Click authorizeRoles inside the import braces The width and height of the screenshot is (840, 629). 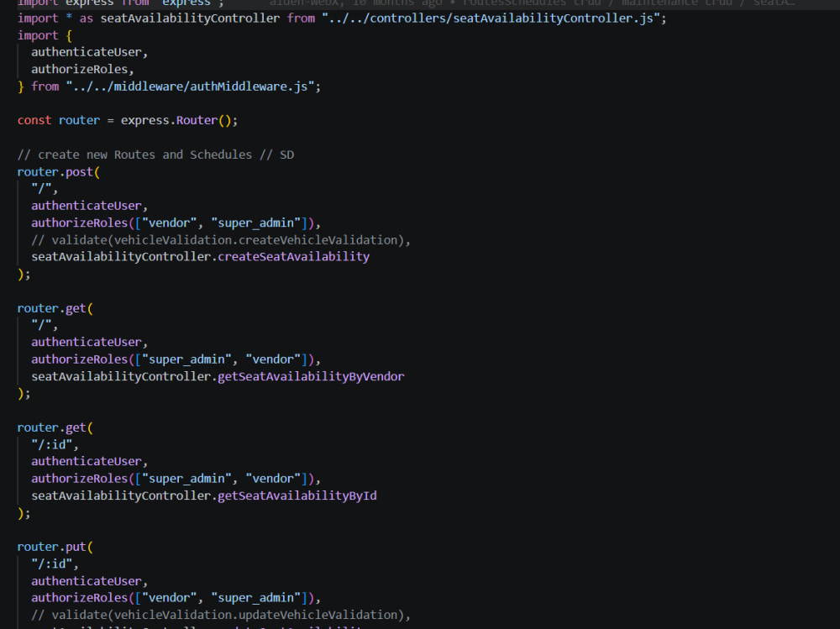coord(79,70)
